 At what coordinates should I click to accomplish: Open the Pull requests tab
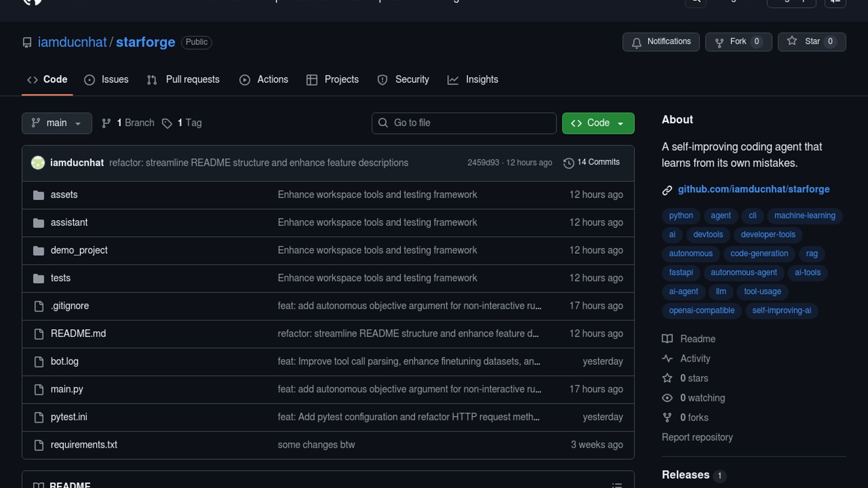[184, 80]
